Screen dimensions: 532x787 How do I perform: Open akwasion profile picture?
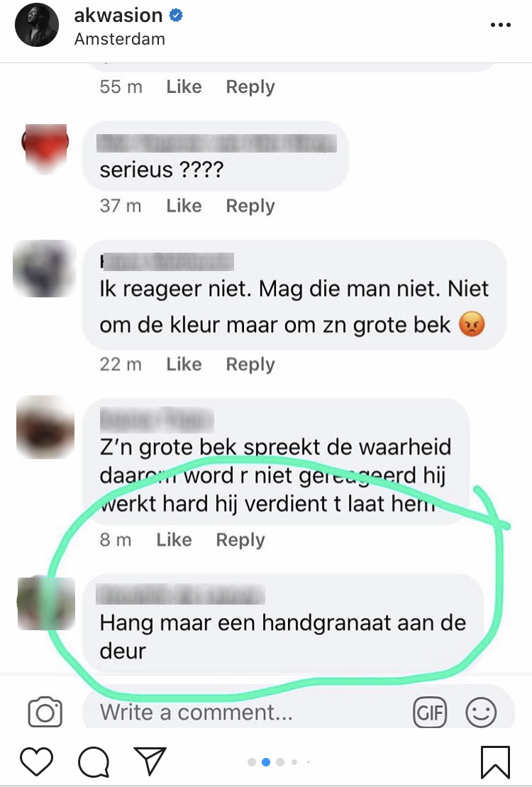[37, 25]
